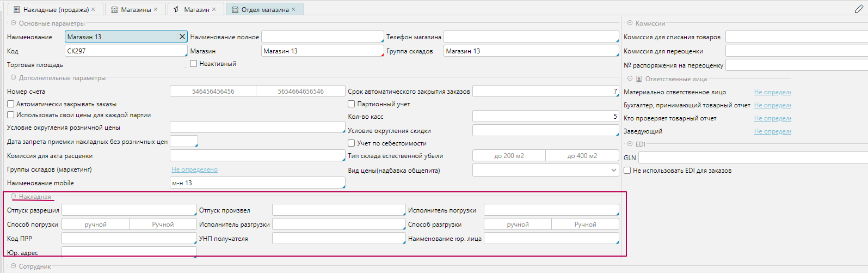Click the Заведующий Не определено link
The image size is (868, 273).
pos(772,131)
